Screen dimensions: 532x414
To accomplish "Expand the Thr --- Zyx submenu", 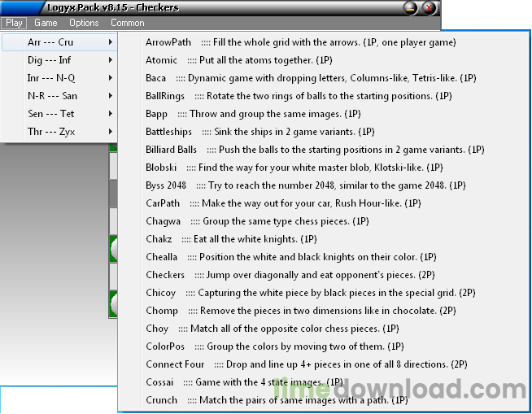I will (59, 132).
